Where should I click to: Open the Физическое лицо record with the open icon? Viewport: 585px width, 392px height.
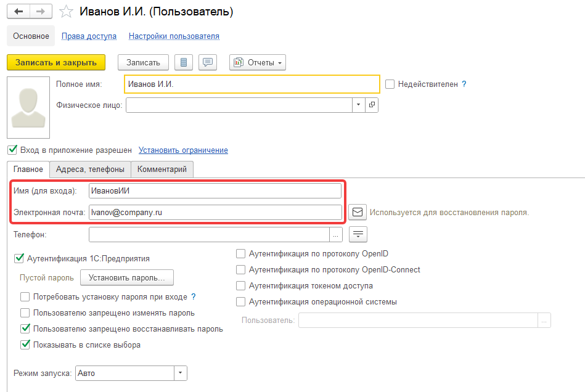372,105
